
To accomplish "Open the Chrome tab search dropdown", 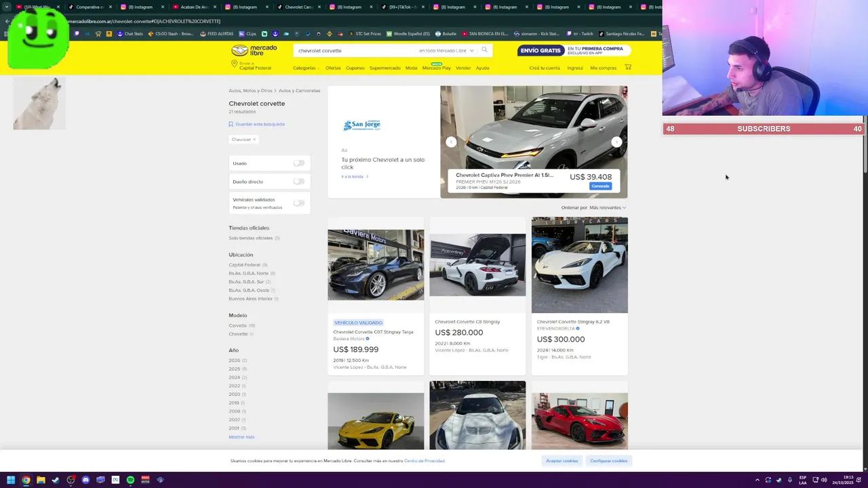I will (x=6, y=7).
